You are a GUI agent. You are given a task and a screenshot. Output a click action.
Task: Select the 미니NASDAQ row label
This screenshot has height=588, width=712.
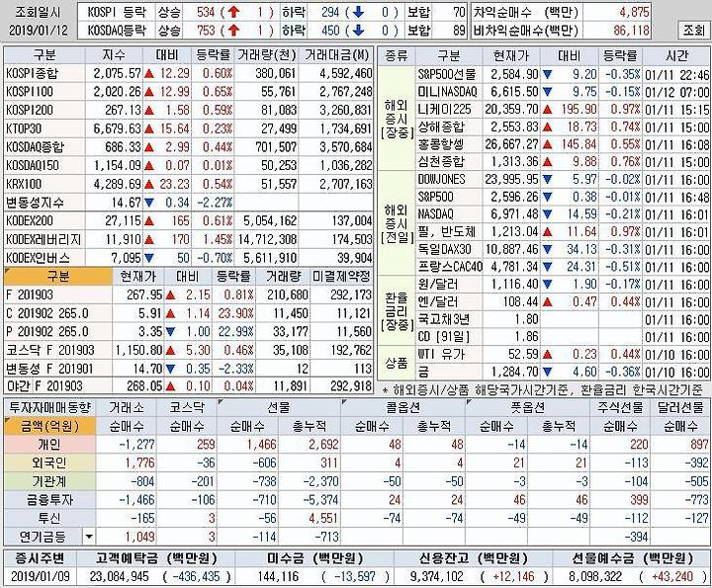pyautogui.click(x=447, y=92)
